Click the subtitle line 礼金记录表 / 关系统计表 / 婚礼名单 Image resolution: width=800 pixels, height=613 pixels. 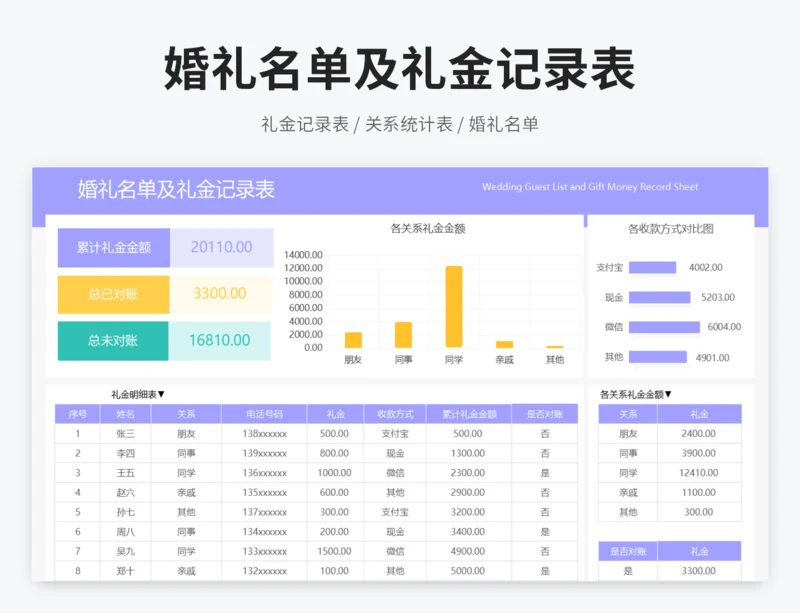click(x=399, y=124)
